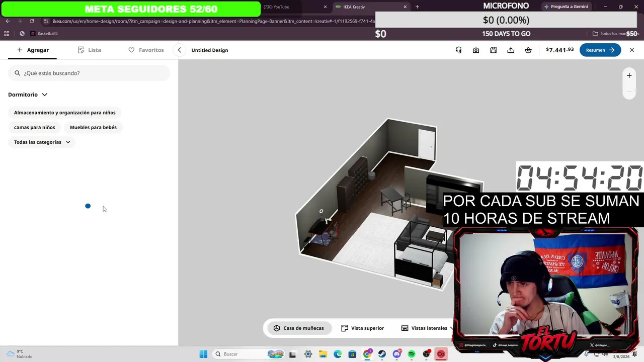The height and width of the screenshot is (362, 644).
Task: Open Spotify from the taskbar
Action: coord(412,354)
